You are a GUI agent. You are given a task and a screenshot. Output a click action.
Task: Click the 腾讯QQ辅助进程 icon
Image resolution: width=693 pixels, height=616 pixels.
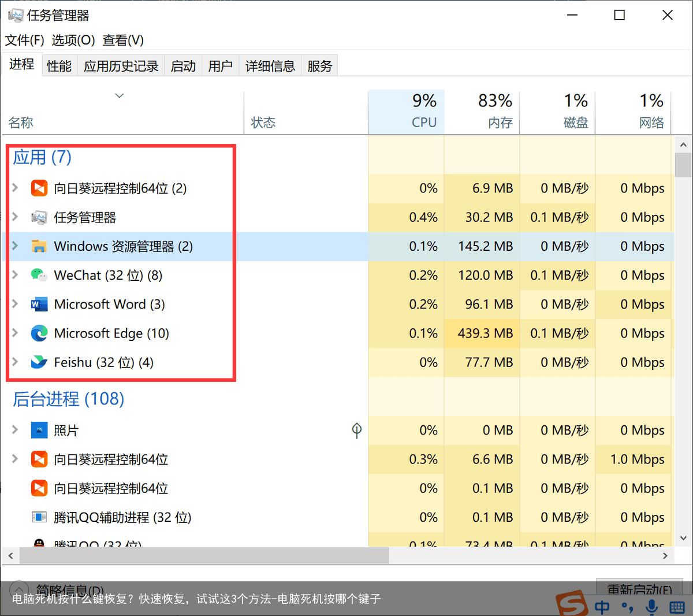(39, 517)
